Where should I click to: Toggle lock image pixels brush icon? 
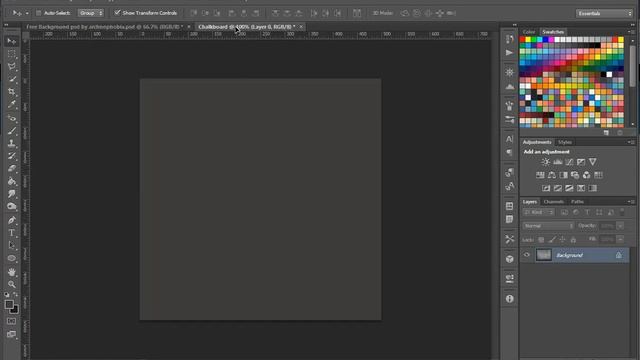click(552, 240)
